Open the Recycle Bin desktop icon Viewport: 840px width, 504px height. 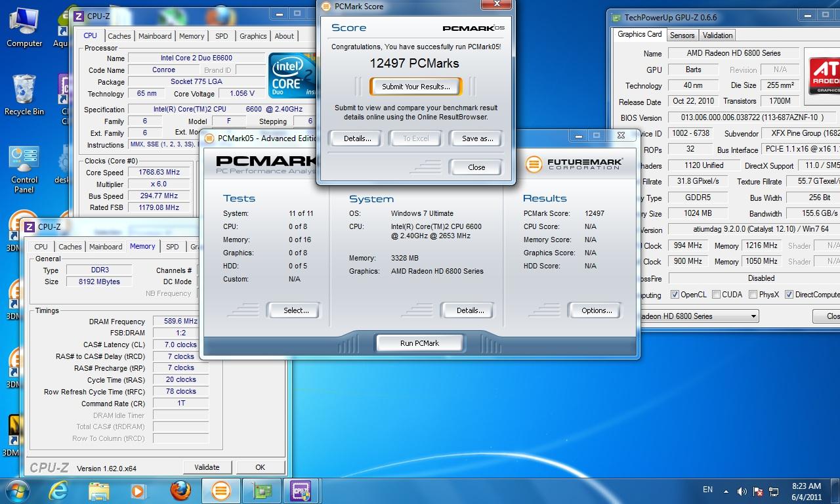(x=24, y=95)
